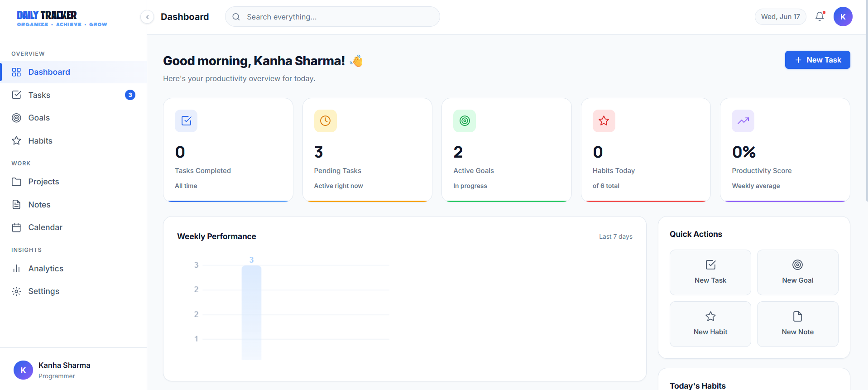Click the New Habit quick action tile
Image resolution: width=868 pixels, height=390 pixels.
pos(710,324)
